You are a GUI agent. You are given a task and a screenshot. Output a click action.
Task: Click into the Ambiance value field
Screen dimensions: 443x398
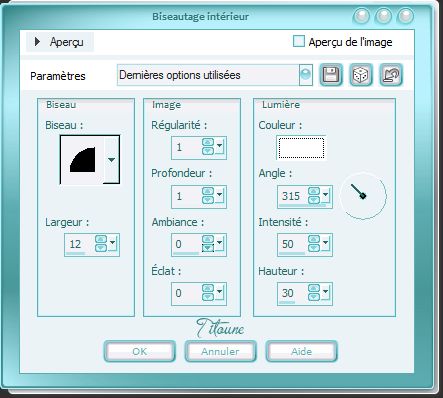[x=186, y=244]
